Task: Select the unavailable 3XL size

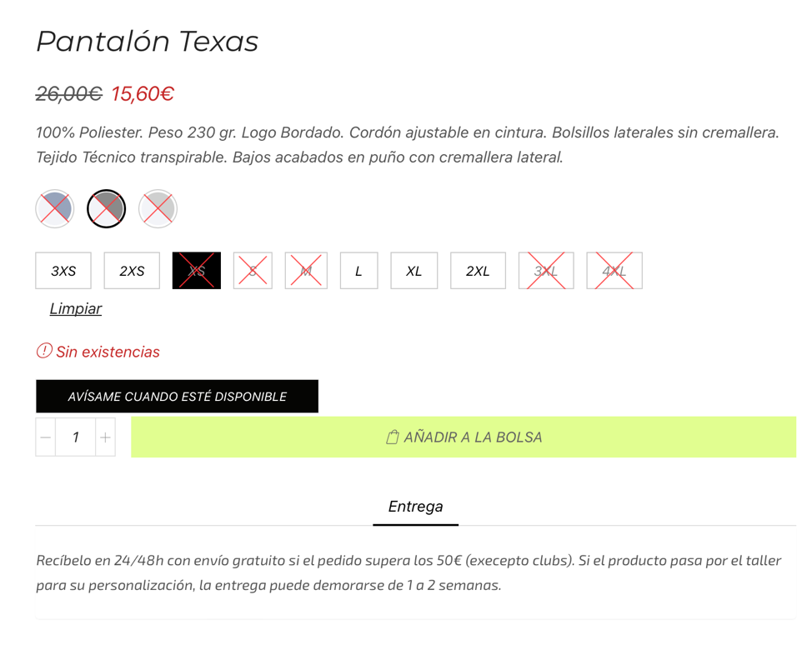Action: tap(546, 271)
